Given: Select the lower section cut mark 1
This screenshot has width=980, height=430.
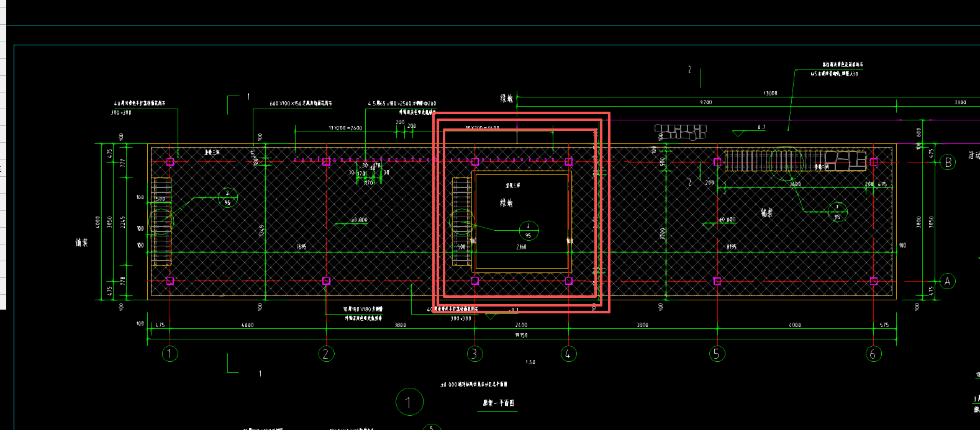Looking at the screenshot, I should 244,366.
